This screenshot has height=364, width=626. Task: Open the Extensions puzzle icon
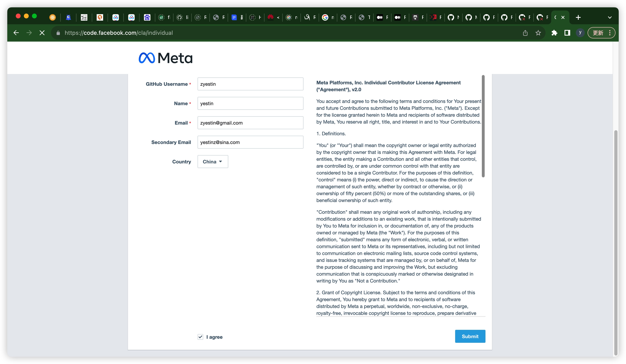[554, 33]
